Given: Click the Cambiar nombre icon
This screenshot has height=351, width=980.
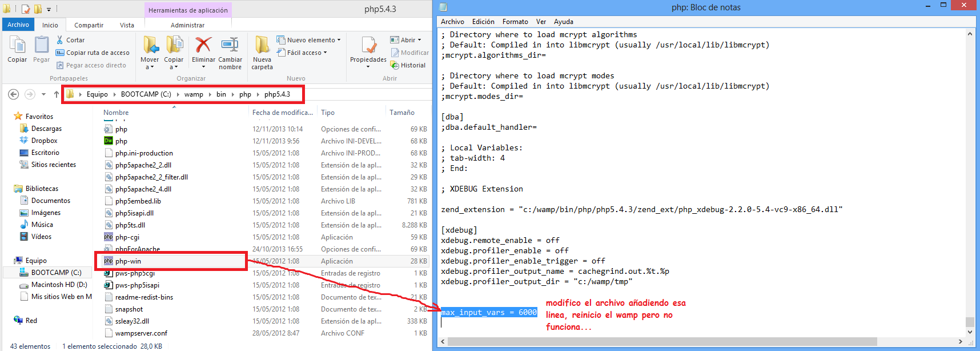Looking at the screenshot, I should [x=230, y=45].
